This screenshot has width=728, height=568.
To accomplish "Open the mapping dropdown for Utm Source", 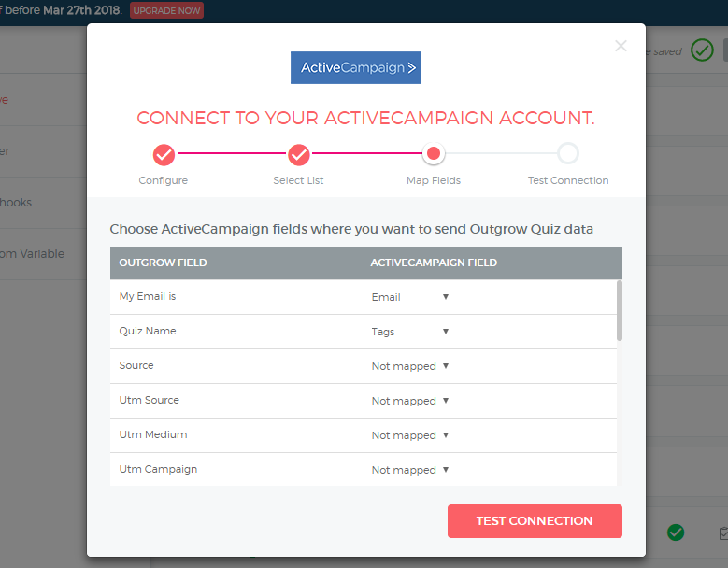I will (x=410, y=401).
